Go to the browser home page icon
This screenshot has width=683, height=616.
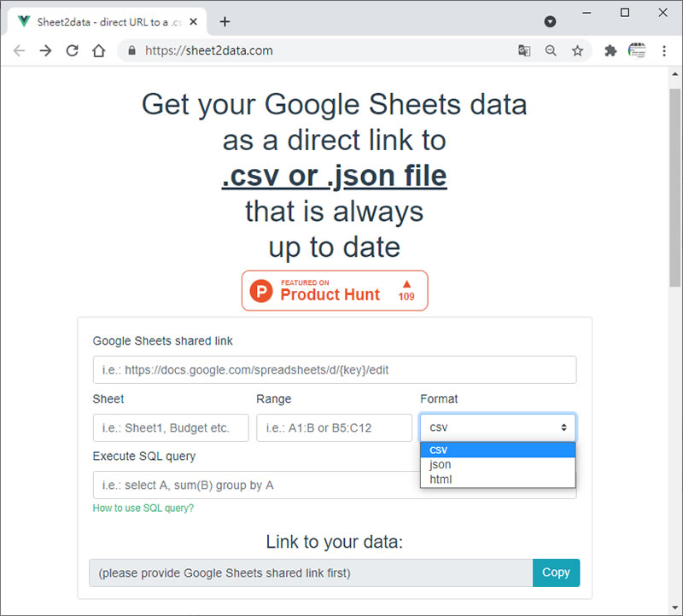coord(99,50)
